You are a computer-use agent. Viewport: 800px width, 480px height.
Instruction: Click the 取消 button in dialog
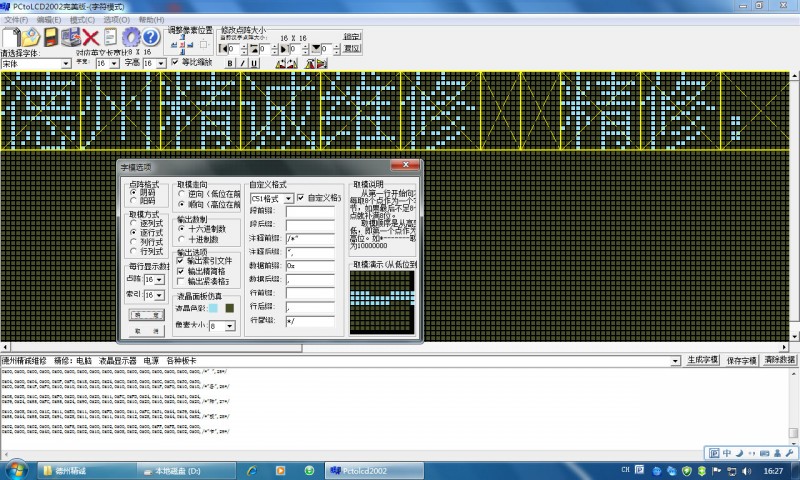147,331
